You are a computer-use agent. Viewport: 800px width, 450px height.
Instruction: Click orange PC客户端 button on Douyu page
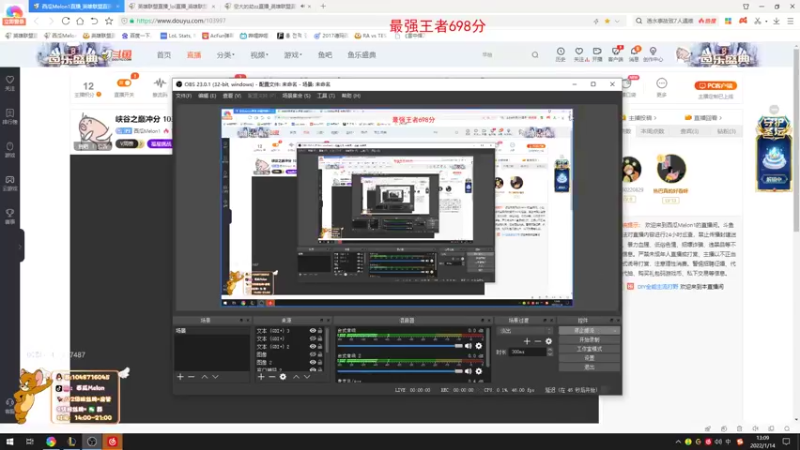[715, 86]
